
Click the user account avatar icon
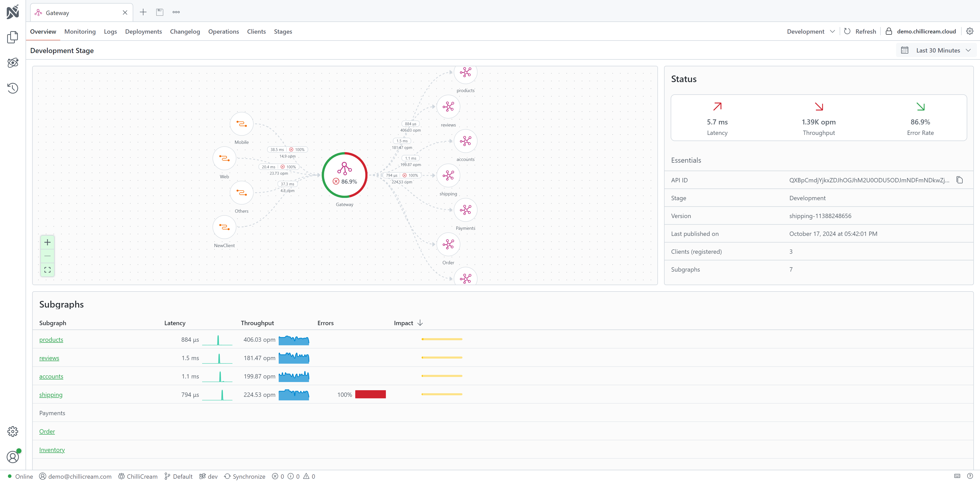(x=13, y=456)
